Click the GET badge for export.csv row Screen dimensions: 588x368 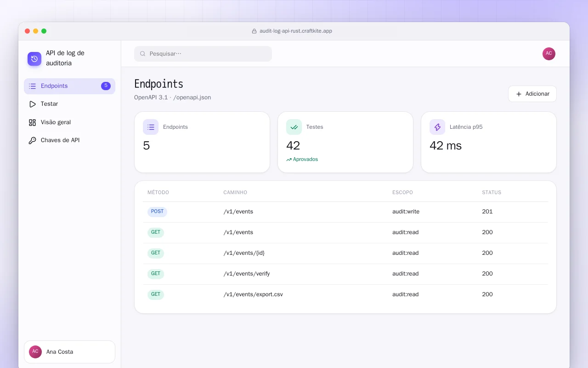(156, 294)
